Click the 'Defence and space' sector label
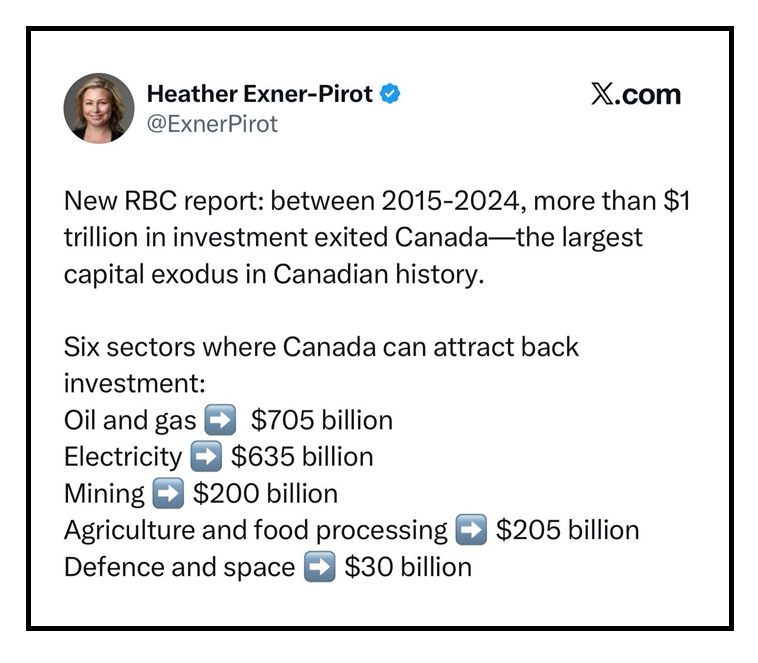This screenshot has width=758, height=663. pos(180,567)
